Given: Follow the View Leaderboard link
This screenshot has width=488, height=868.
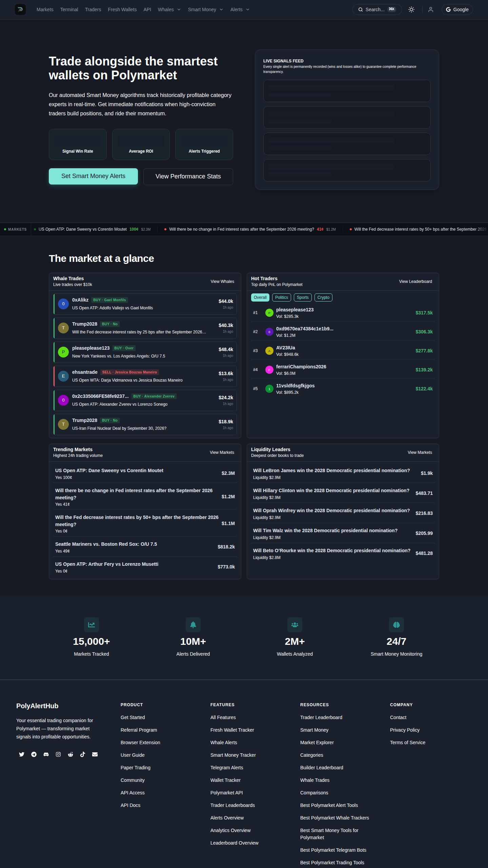Looking at the screenshot, I should tap(415, 282).
